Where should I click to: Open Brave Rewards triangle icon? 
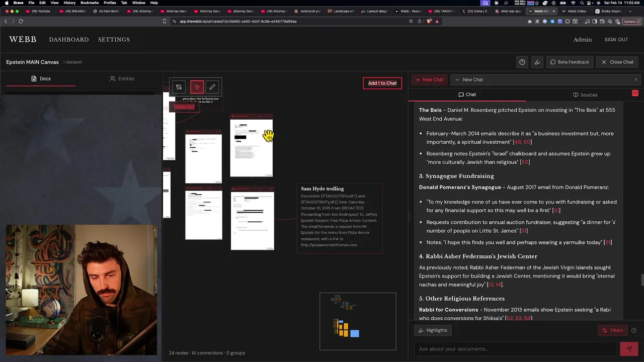[x=437, y=21]
